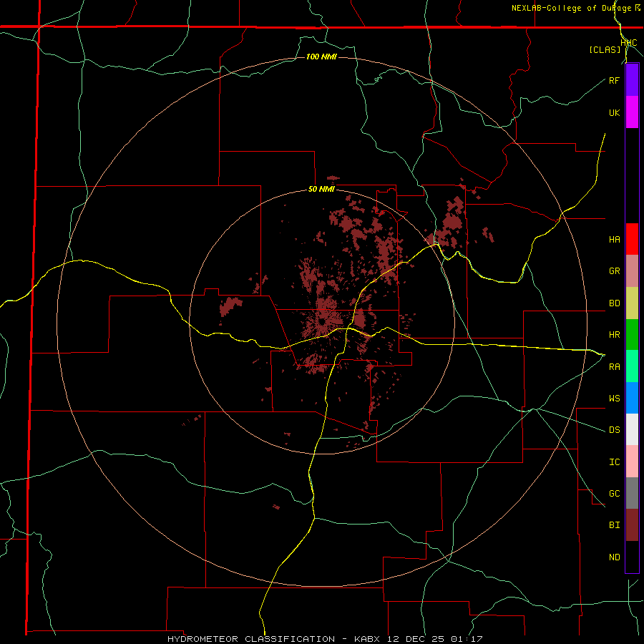Click the "100 NMI" range ring label
Screen dimensions: 644x644
click(x=321, y=57)
